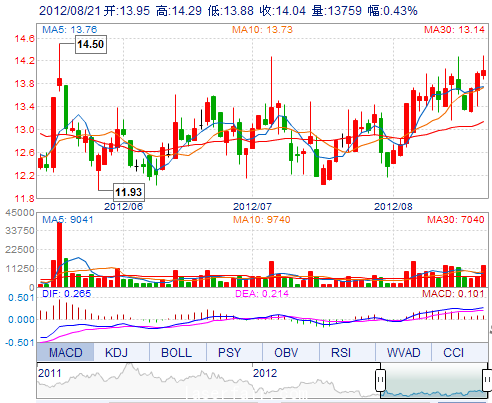Click the MA5: 13.76 price legend
Screen dimensions: 492x403
click(69, 30)
